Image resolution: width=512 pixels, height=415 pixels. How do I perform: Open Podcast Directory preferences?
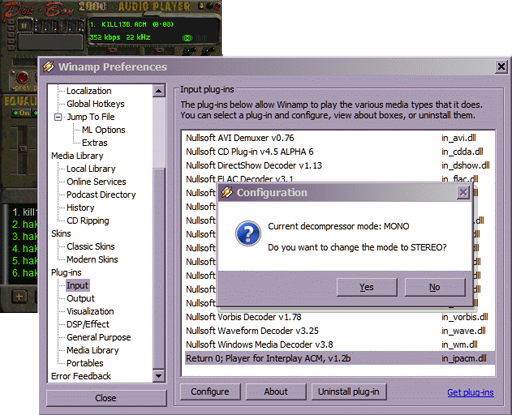101,195
